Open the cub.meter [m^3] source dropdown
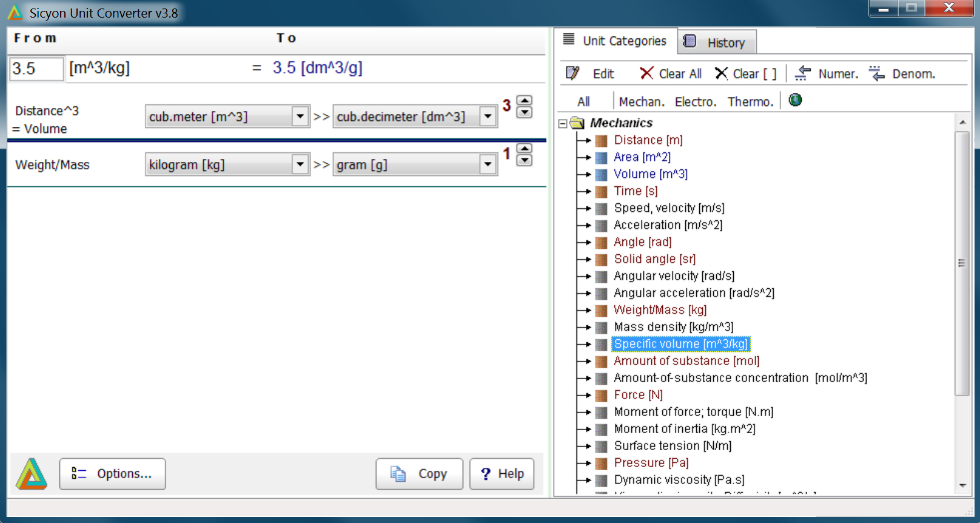980x523 pixels. (300, 116)
